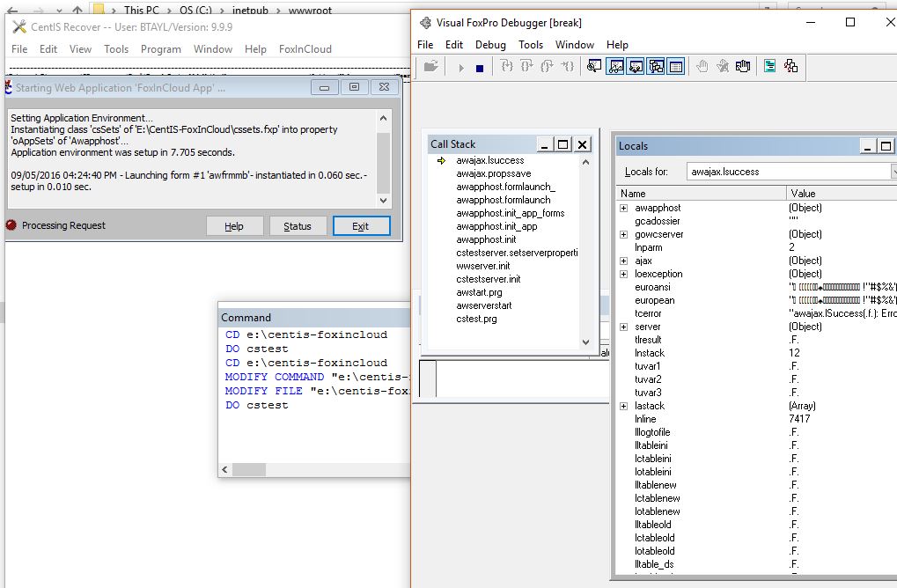The width and height of the screenshot is (897, 588).
Task: Open the FoxInCloud menu in CentIS Recover
Action: click(305, 49)
